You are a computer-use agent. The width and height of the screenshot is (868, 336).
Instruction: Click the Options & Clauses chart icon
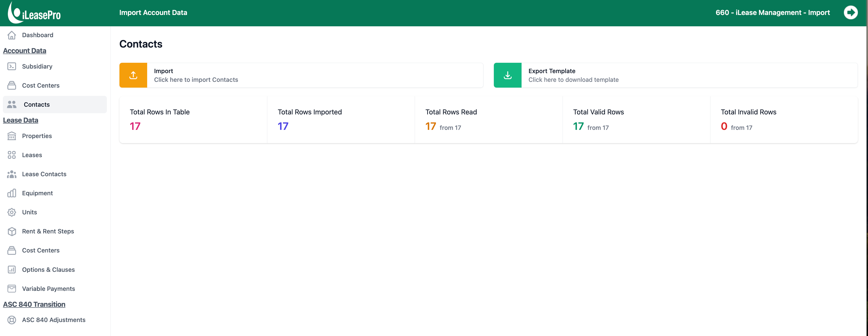tap(12, 270)
